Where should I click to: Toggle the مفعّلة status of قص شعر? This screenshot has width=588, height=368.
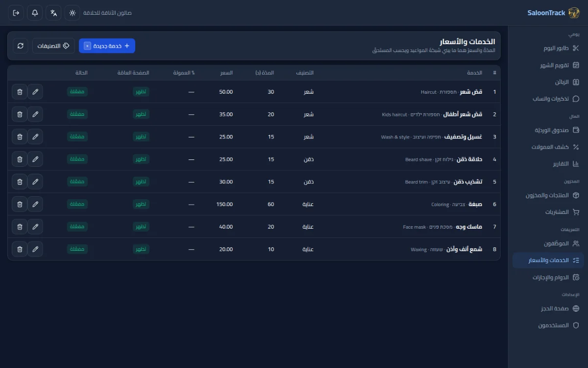(77, 92)
